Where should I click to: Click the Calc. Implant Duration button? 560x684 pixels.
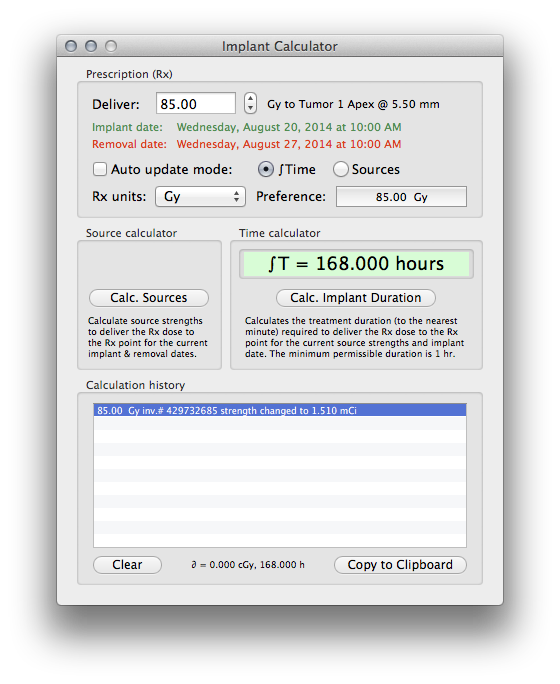[x=356, y=298]
